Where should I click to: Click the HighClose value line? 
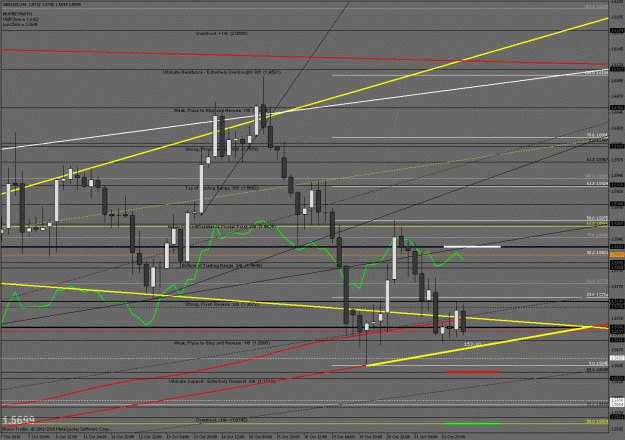pyautogui.click(x=21, y=19)
